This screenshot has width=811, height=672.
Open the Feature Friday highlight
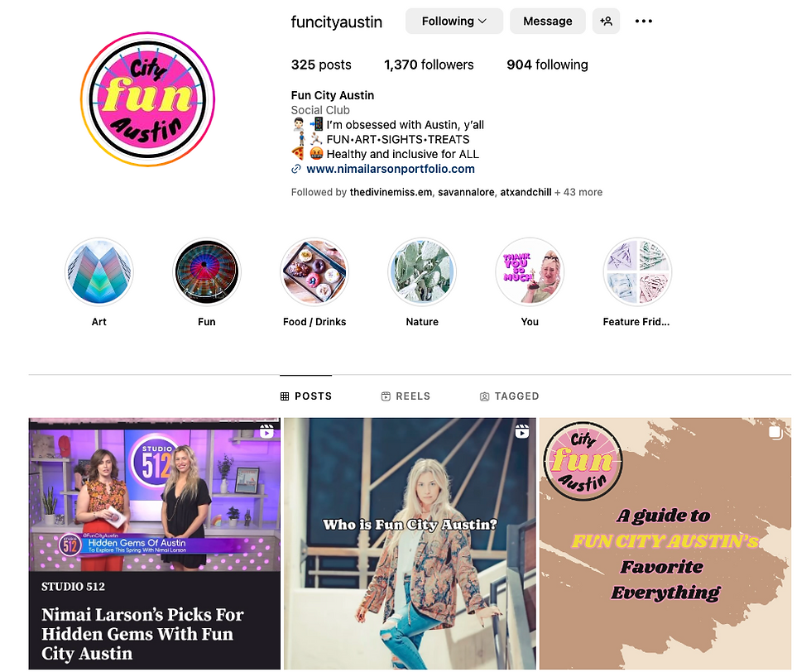(x=637, y=271)
